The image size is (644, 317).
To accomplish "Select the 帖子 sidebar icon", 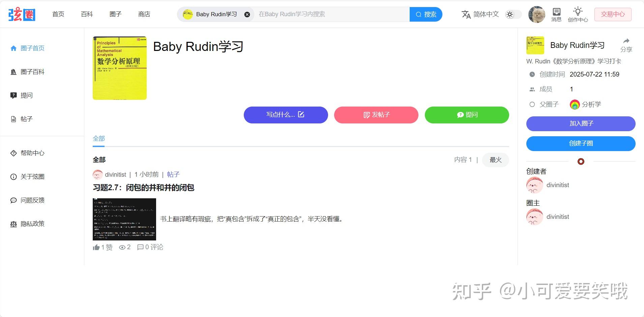I will coord(13,119).
